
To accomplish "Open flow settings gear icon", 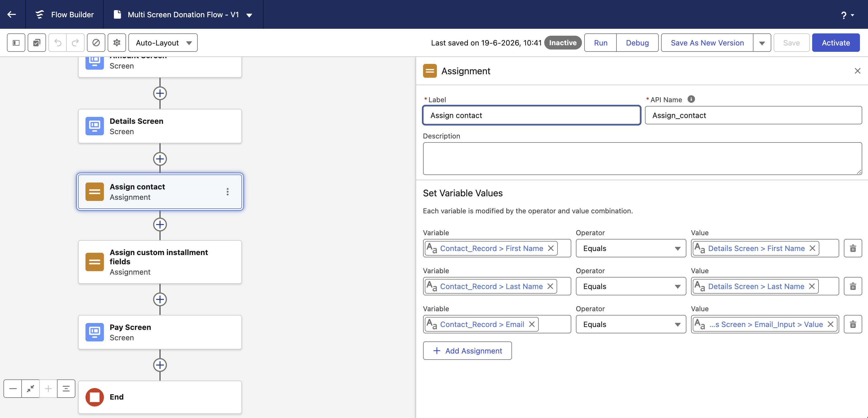I will click(117, 43).
